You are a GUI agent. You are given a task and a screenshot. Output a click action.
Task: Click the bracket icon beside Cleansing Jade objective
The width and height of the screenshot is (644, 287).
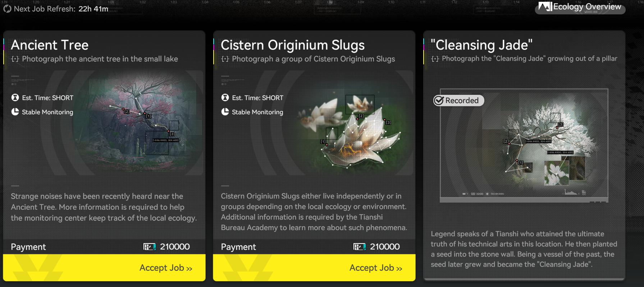click(x=435, y=59)
